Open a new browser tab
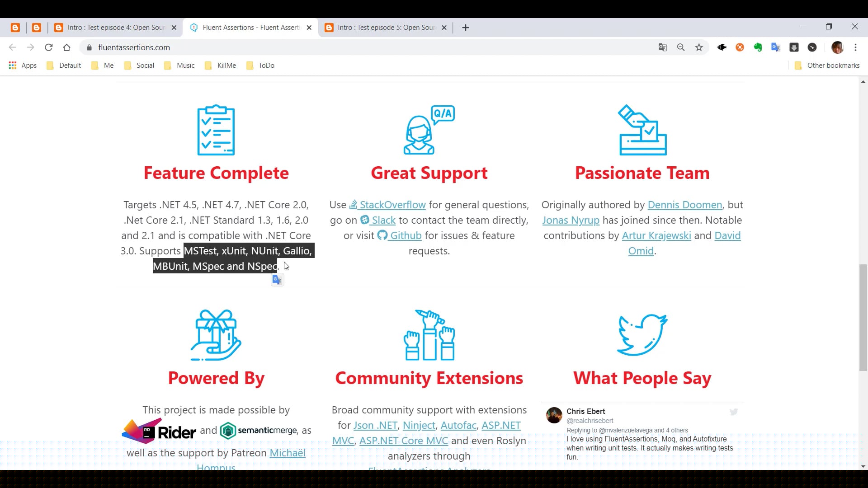This screenshot has width=868, height=488. [466, 28]
